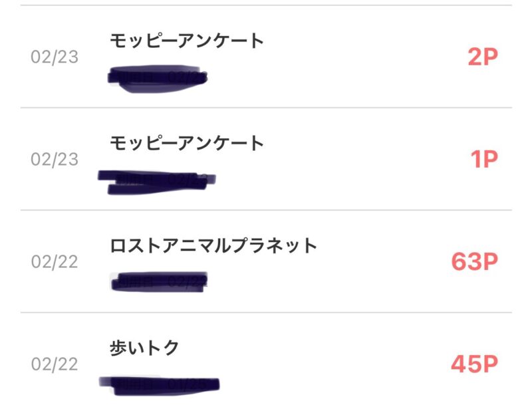Tap the 2P points value

[483, 57]
